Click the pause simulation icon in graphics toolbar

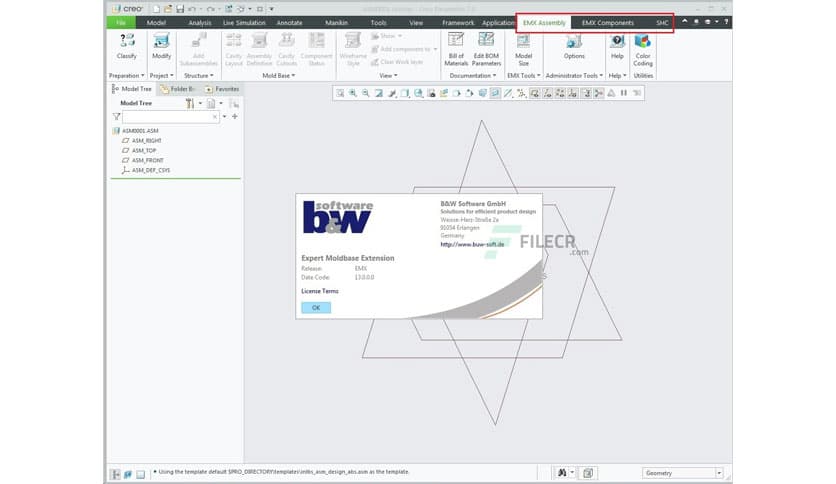pos(624,93)
